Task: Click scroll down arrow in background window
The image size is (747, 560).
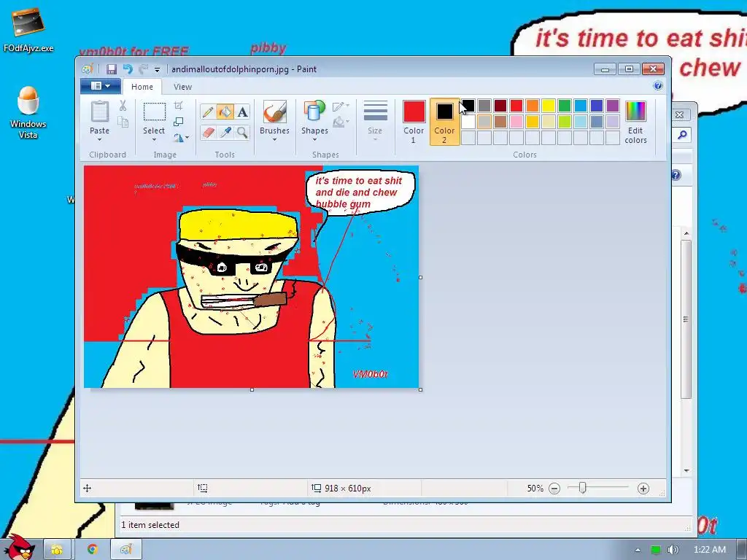Action: click(686, 470)
